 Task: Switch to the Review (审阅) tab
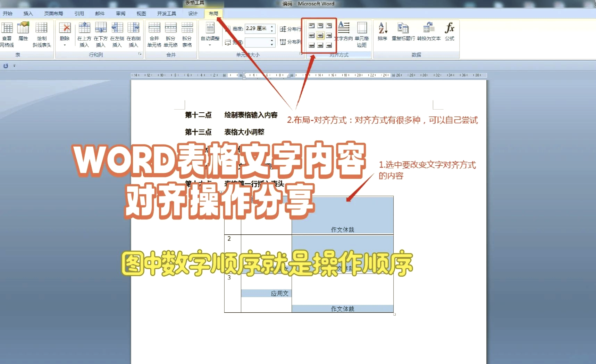tap(121, 14)
